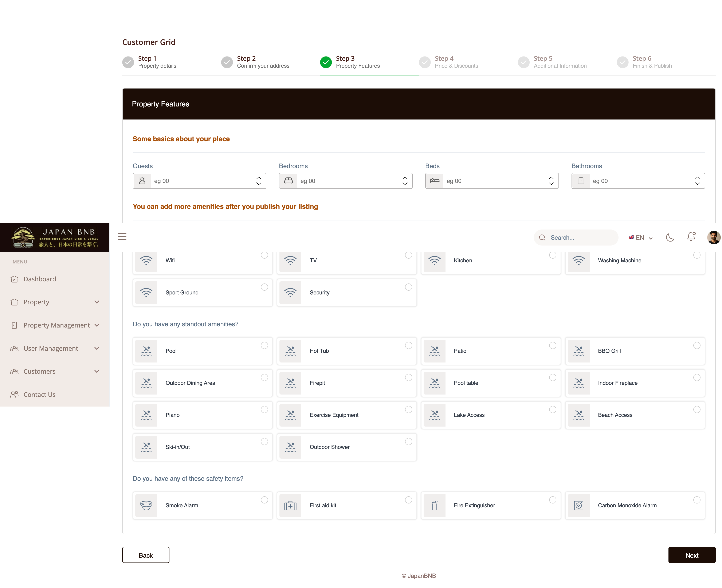Select the Piano radio button
This screenshot has width=722, height=588.
[x=264, y=409]
